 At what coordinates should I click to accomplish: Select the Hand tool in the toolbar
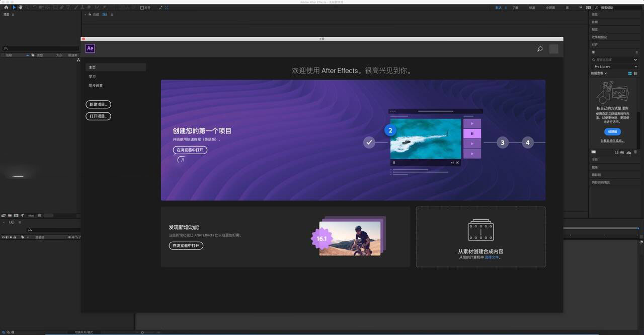click(x=20, y=7)
